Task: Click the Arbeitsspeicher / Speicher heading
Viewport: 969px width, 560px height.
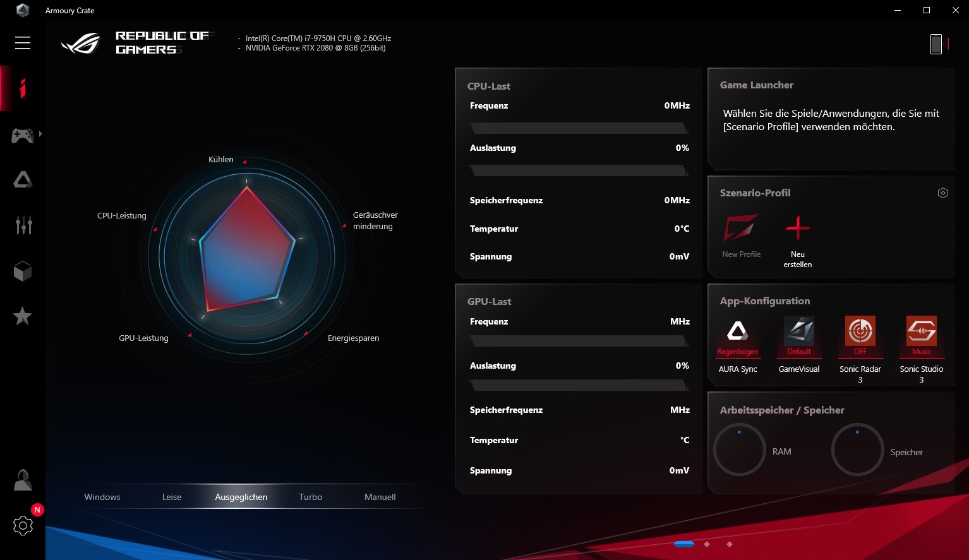Action: click(782, 410)
